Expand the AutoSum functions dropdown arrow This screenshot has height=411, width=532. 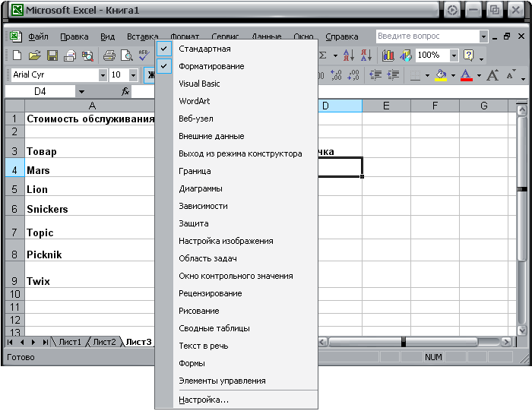click(335, 55)
